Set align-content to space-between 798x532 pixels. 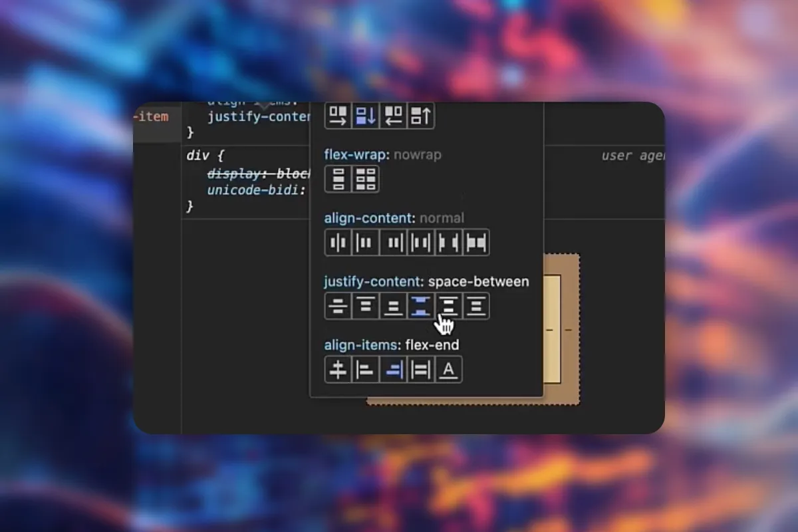coord(448,243)
